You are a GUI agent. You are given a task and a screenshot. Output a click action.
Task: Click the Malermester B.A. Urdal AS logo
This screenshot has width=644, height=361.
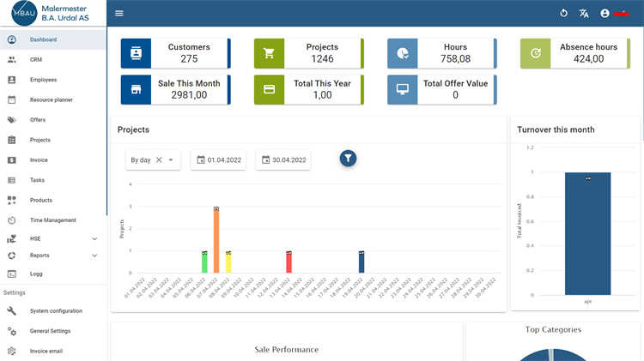(x=50, y=13)
